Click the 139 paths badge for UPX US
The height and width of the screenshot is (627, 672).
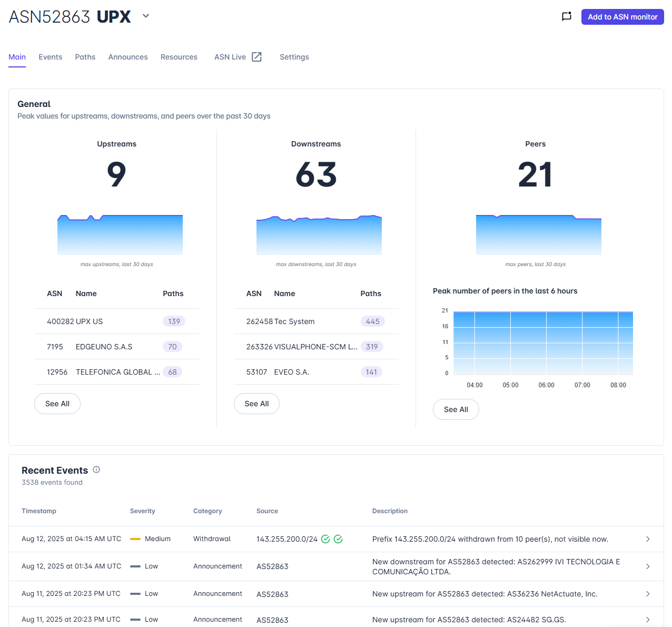[x=174, y=321]
